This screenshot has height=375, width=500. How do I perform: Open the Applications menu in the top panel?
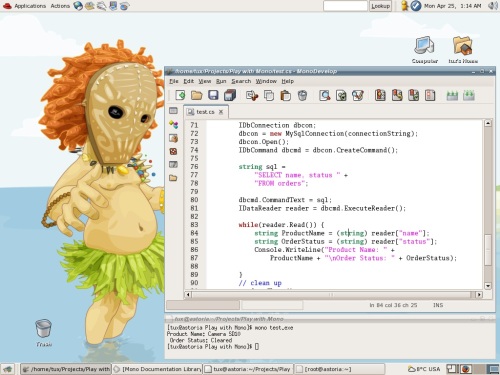pos(30,6)
